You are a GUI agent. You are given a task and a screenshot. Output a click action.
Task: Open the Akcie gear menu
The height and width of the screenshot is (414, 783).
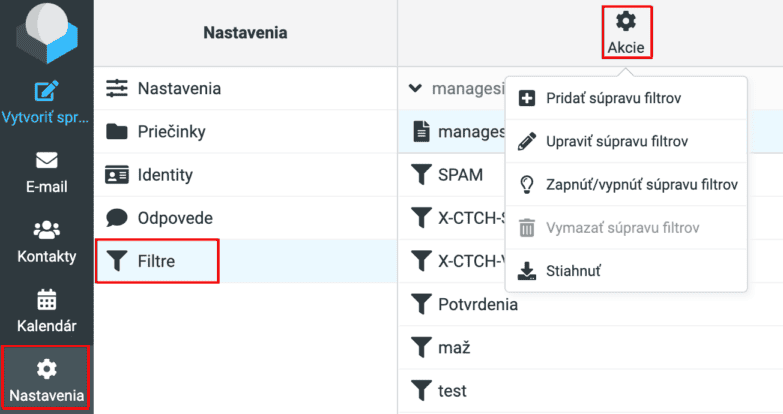tap(626, 32)
